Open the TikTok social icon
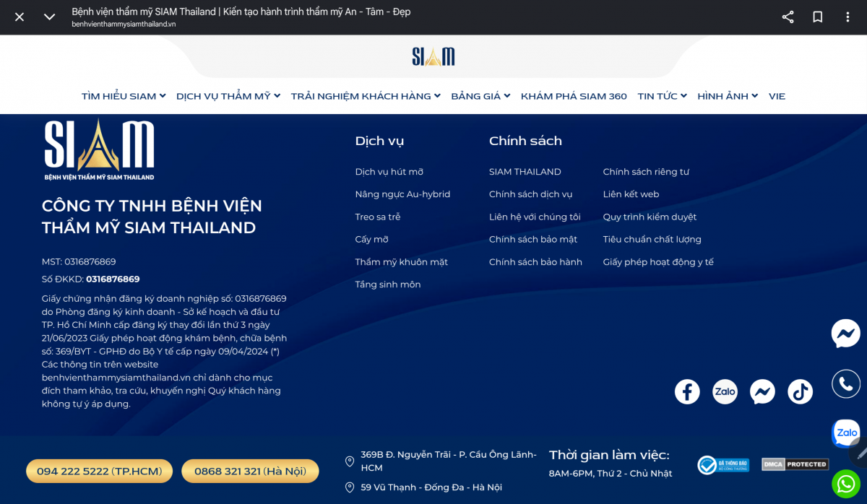The image size is (867, 504). pos(800,391)
